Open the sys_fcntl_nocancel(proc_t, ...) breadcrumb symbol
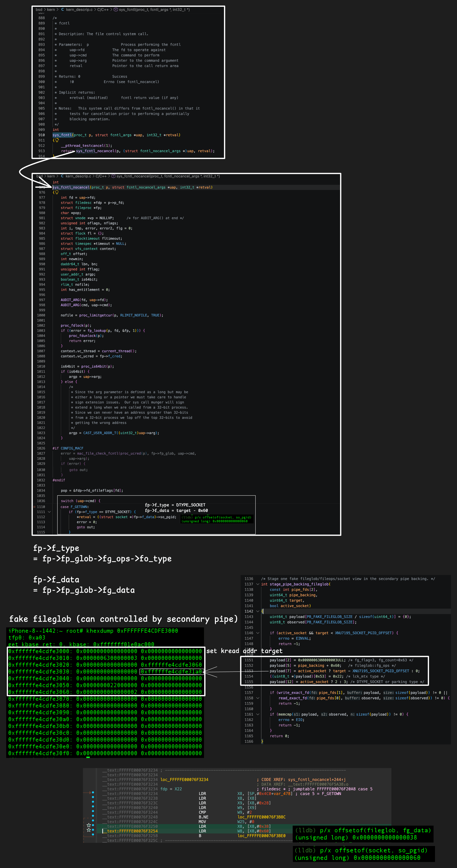 [x=168, y=176]
